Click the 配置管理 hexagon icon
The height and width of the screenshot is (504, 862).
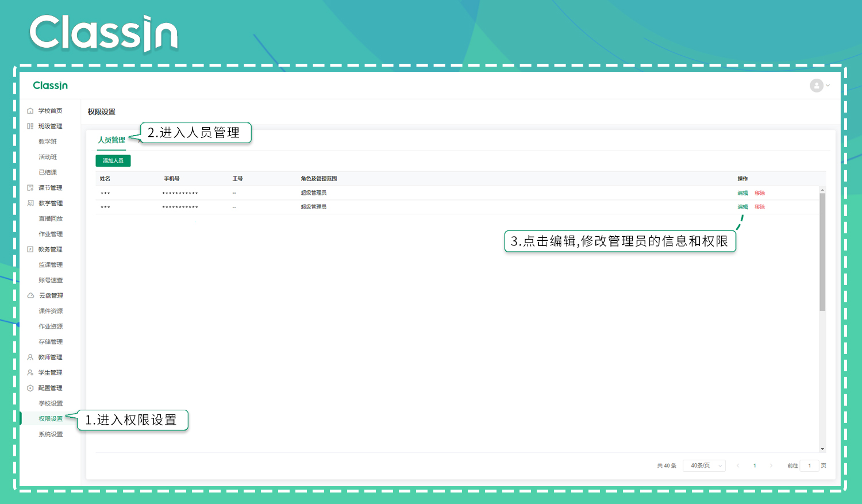click(x=30, y=388)
